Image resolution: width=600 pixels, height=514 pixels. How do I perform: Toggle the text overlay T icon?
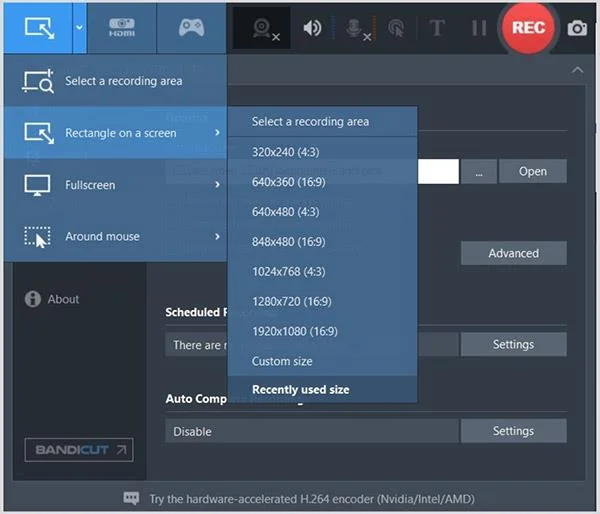tap(437, 28)
